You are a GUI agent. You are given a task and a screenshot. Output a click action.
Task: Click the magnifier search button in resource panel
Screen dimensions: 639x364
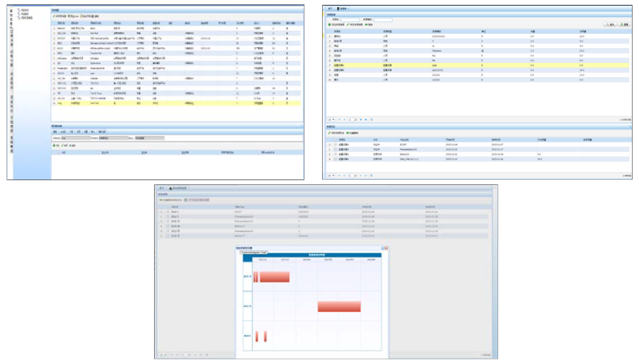click(x=610, y=25)
